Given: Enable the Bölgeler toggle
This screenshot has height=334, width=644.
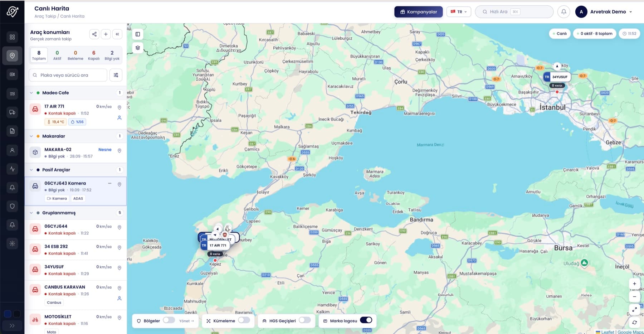Looking at the screenshot, I should (x=169, y=320).
